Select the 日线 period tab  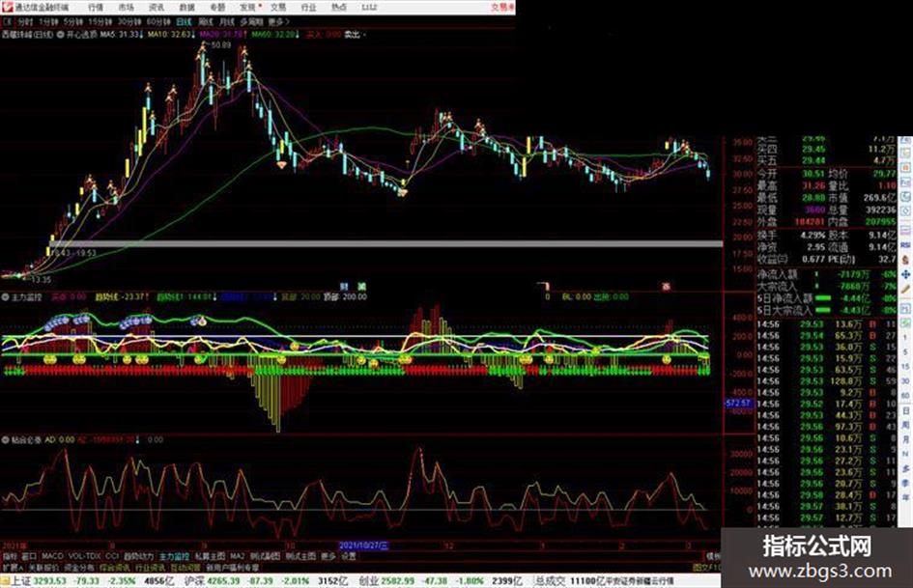(x=184, y=22)
